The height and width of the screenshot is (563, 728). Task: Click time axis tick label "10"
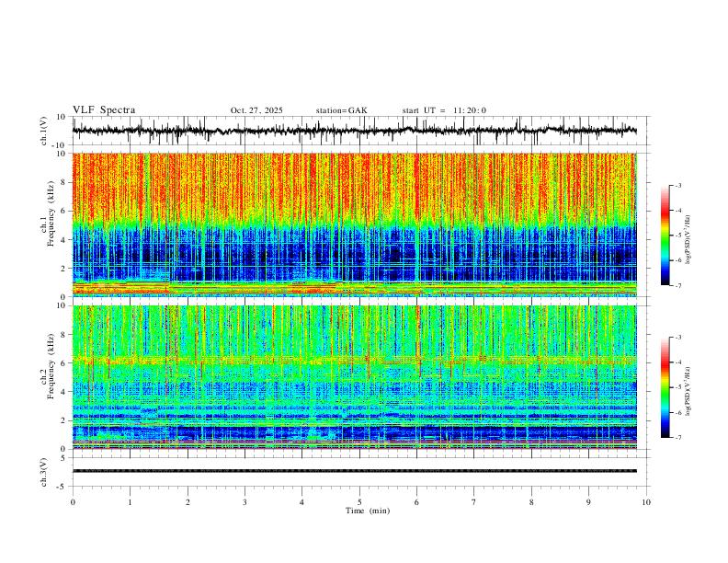(x=646, y=502)
